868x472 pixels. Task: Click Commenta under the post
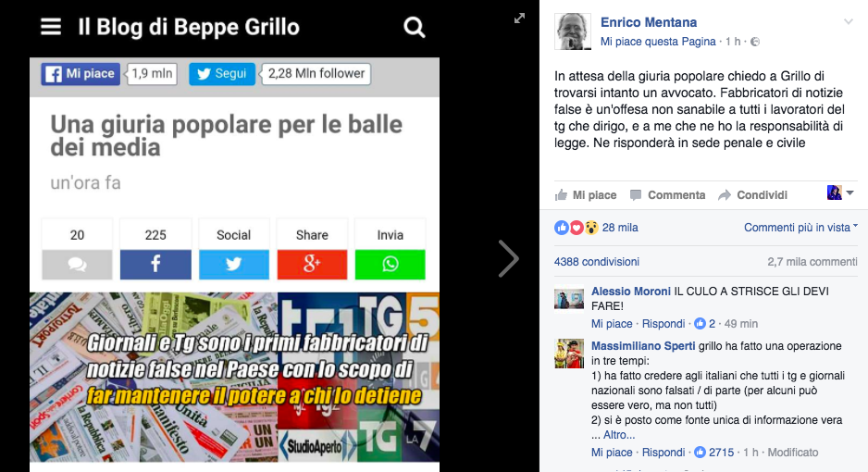pos(668,194)
